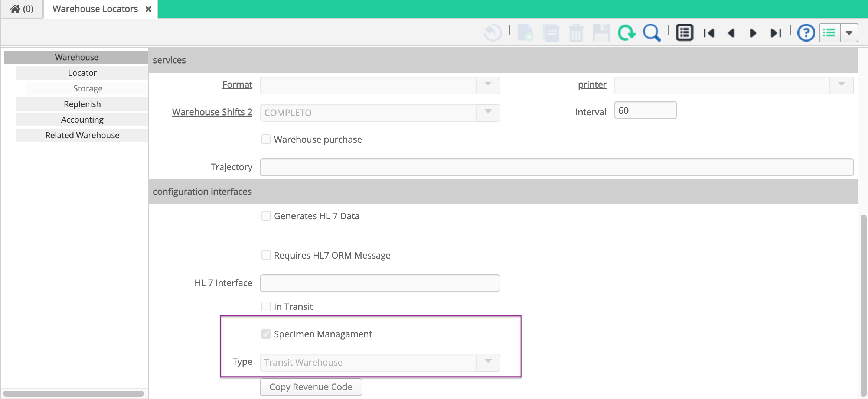
Task: Enable the Warehouse purchase checkbox
Action: [266, 139]
